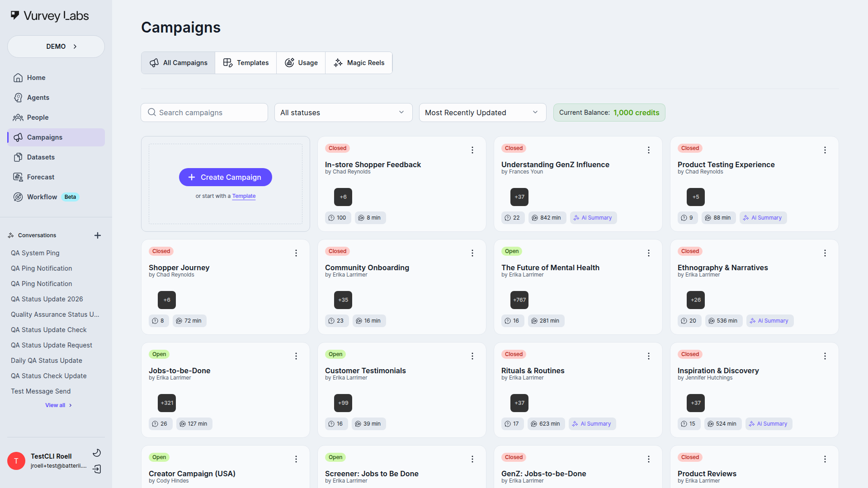Open the AI Summary badge on Ethnography & Narratives
Image resolution: width=868 pixels, height=488 pixels.
click(x=769, y=321)
